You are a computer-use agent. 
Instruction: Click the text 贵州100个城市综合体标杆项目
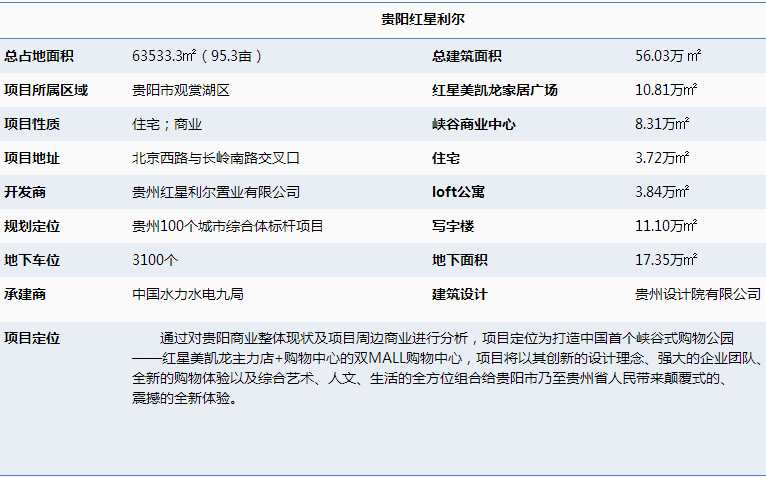pyautogui.click(x=228, y=226)
